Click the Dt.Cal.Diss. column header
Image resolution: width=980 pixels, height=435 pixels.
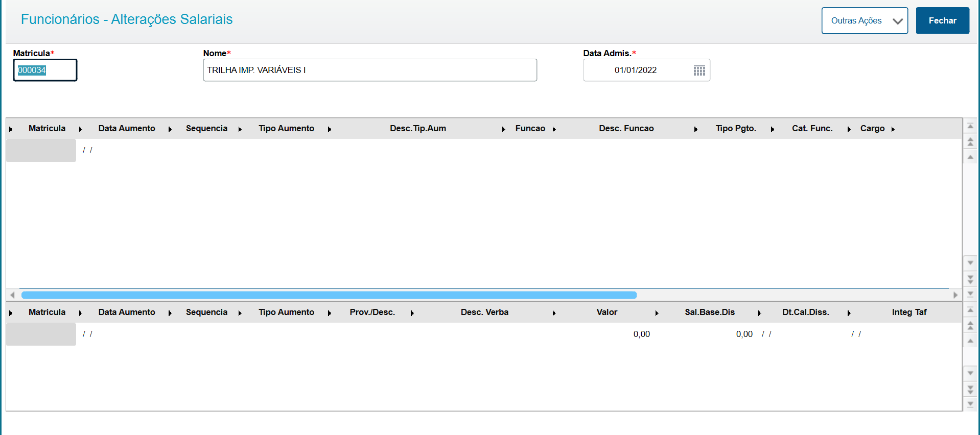805,312
